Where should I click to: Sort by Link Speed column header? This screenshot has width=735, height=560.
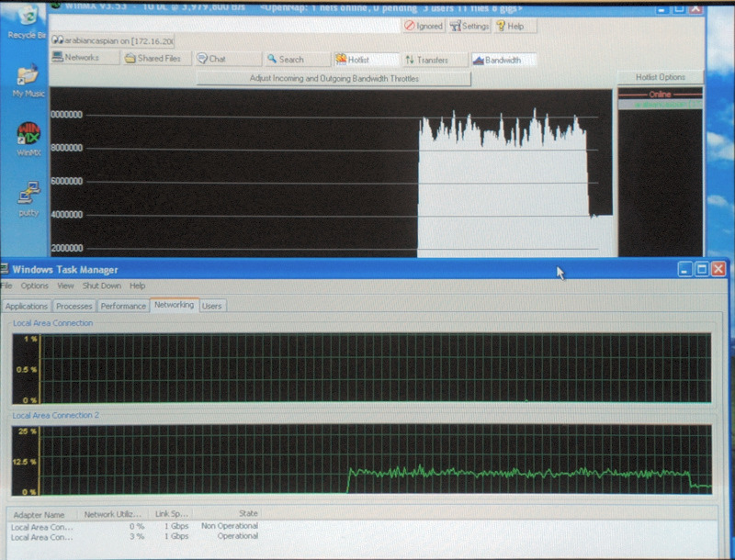[x=171, y=514]
